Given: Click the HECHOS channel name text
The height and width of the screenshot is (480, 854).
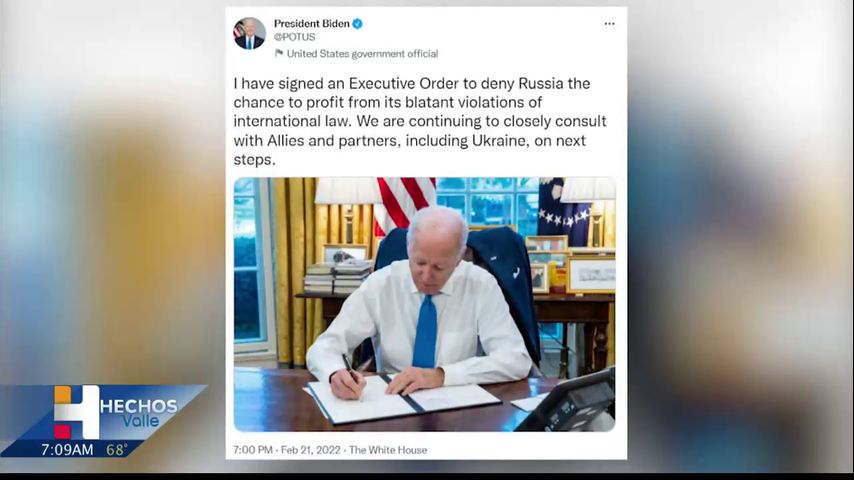Looking at the screenshot, I should pyautogui.click(x=139, y=406).
